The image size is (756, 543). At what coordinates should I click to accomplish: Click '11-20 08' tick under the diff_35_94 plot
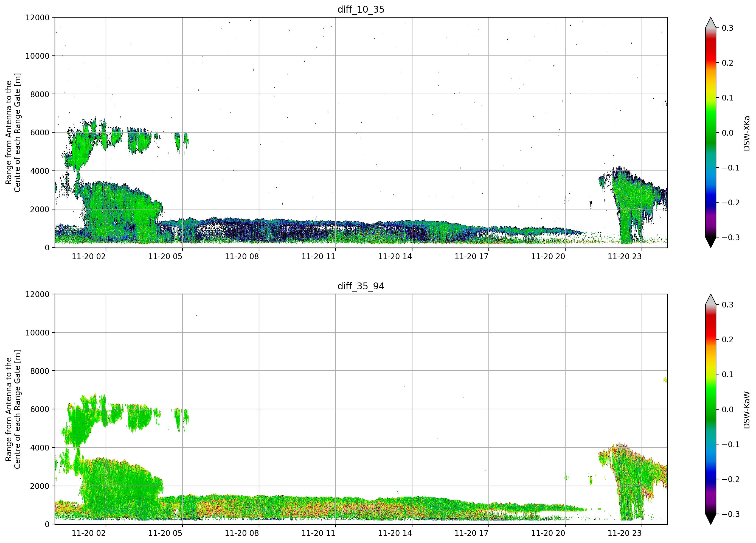(242, 533)
